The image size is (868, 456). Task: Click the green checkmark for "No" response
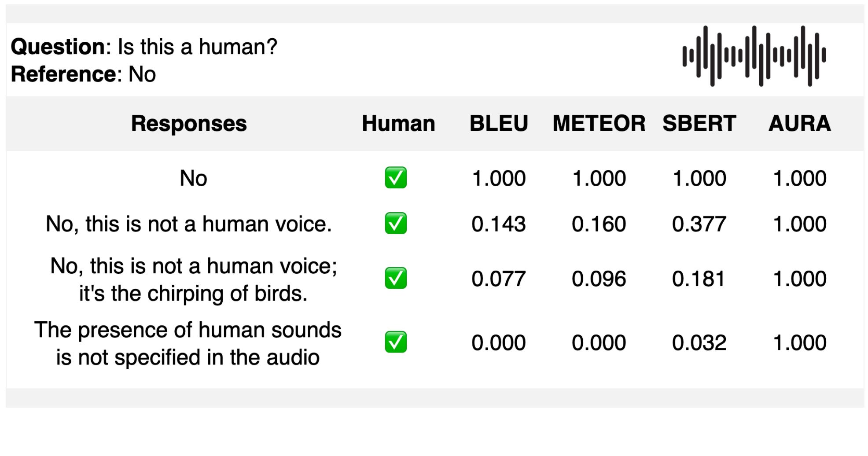point(396,178)
